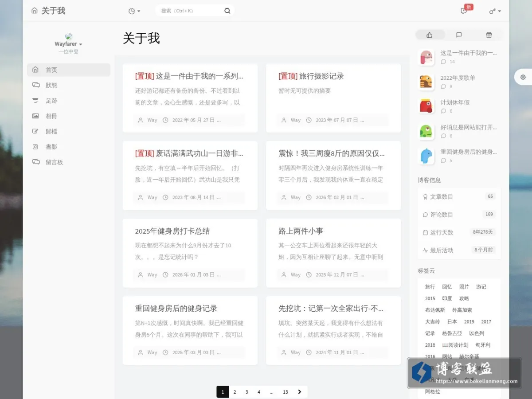Open the new notification message icon

(464, 11)
